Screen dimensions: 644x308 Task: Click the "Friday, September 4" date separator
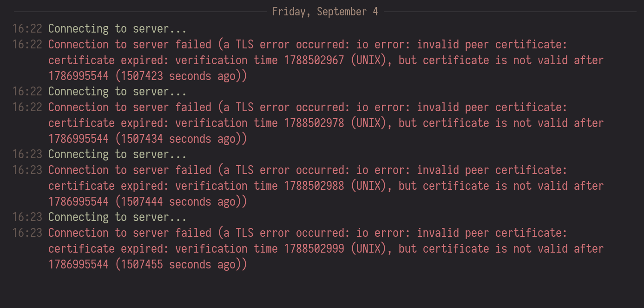pyautogui.click(x=325, y=12)
